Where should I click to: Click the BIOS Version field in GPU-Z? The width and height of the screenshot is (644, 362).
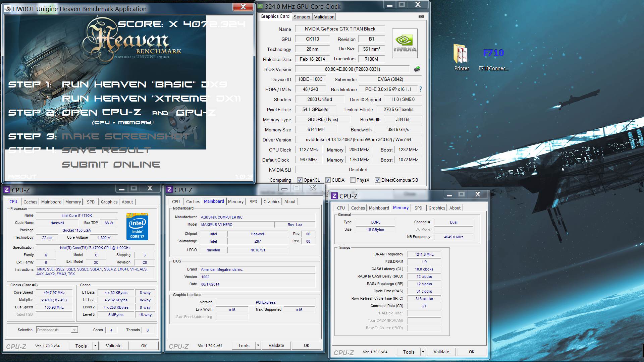(352, 69)
